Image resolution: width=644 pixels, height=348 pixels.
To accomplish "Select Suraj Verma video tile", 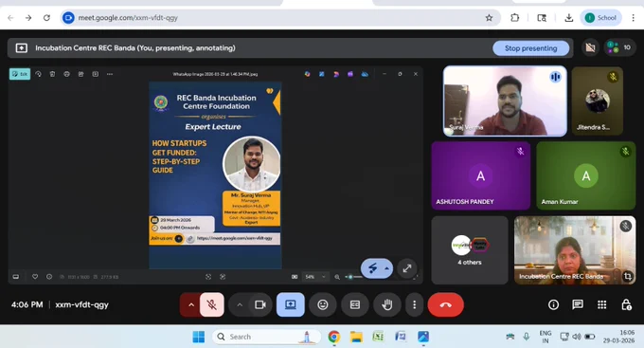I will pyautogui.click(x=505, y=101).
